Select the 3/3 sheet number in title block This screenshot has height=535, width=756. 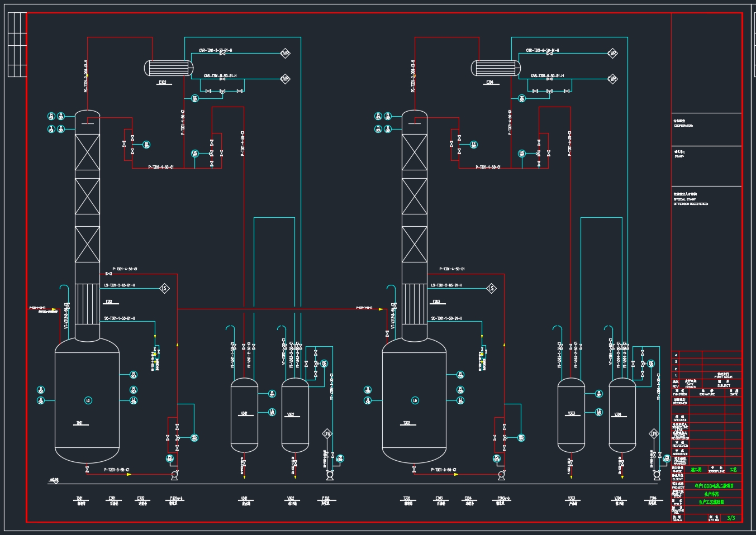(731, 518)
